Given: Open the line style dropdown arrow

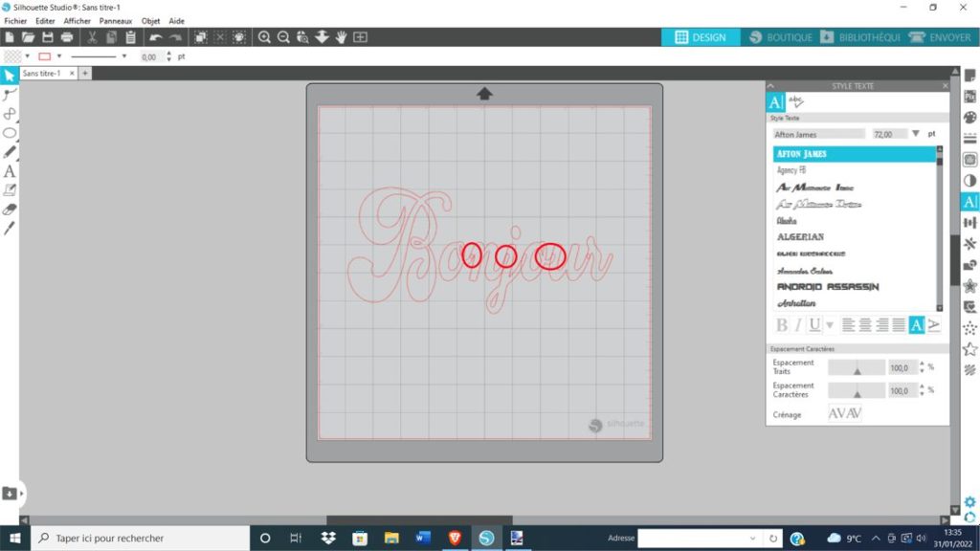Looking at the screenshot, I should click(x=124, y=56).
